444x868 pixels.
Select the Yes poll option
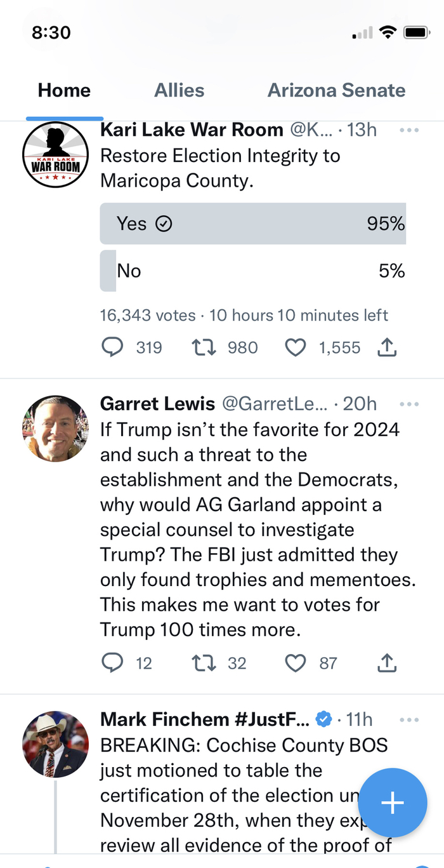click(252, 224)
